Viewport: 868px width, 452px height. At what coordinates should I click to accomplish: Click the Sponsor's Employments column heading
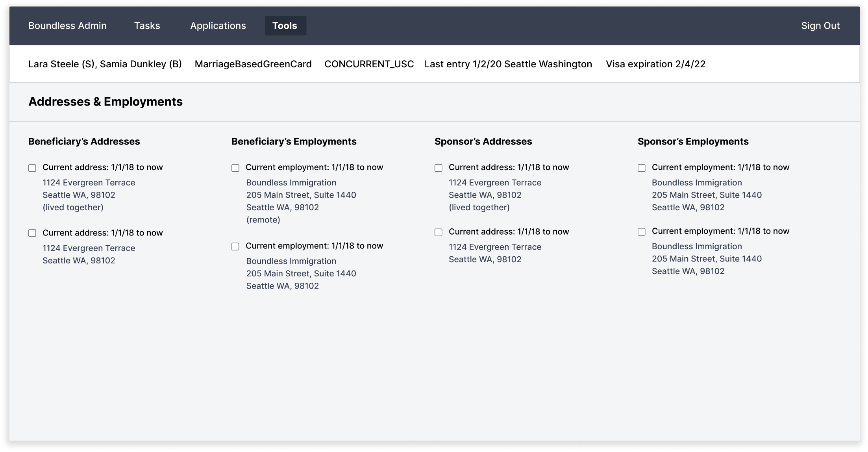(693, 141)
